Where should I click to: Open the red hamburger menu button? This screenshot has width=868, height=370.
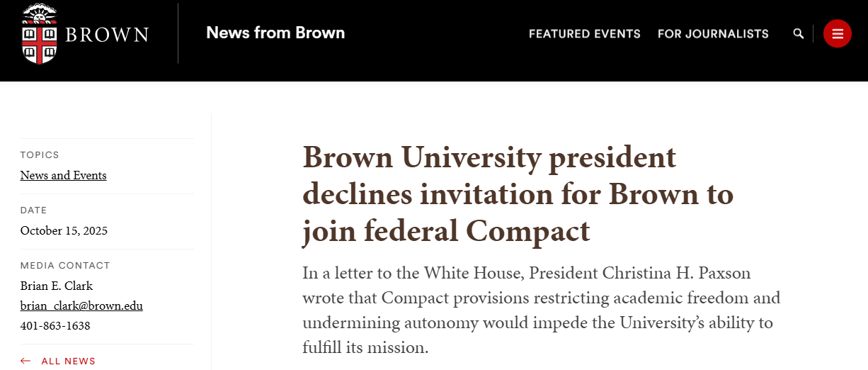pos(838,33)
